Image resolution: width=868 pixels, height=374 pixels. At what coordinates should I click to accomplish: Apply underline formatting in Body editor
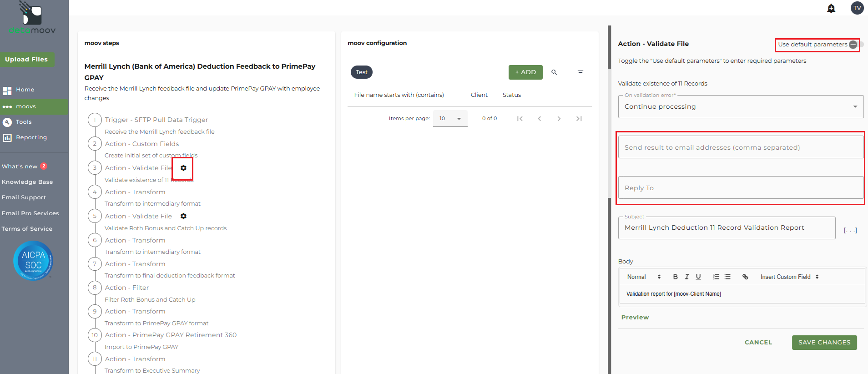[698, 277]
